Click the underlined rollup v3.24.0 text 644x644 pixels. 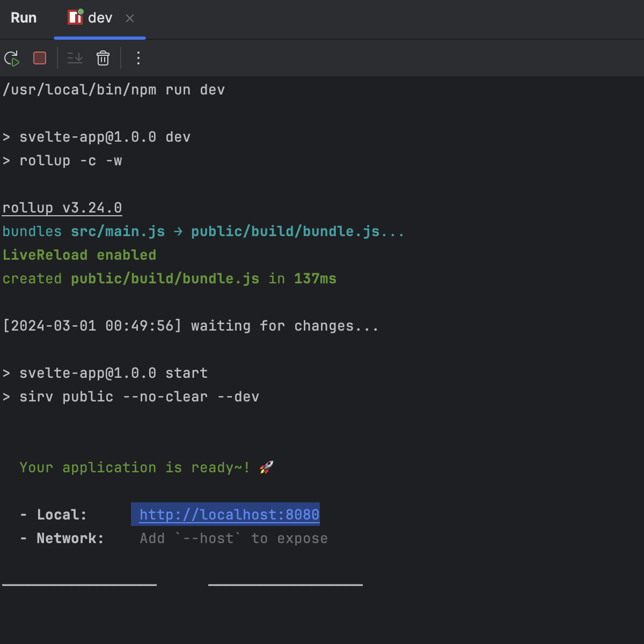pos(62,208)
